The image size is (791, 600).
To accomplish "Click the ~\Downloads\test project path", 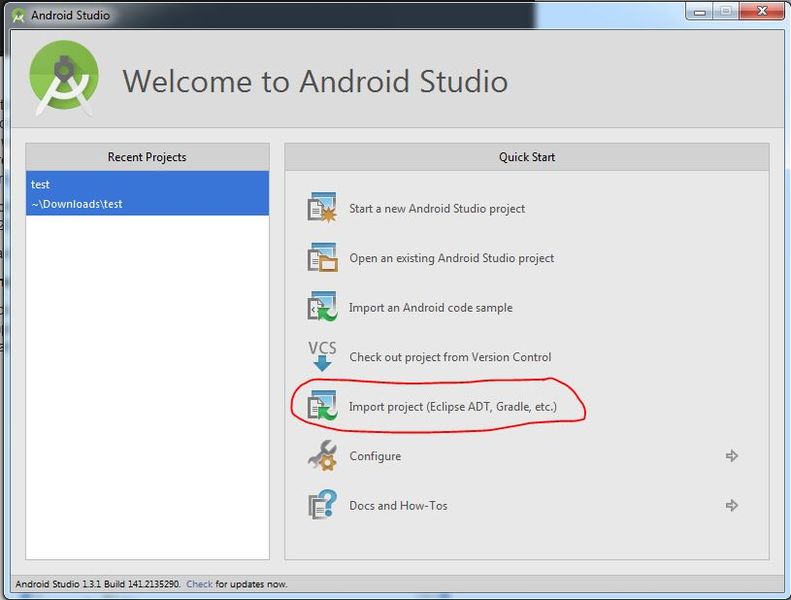I will click(77, 204).
